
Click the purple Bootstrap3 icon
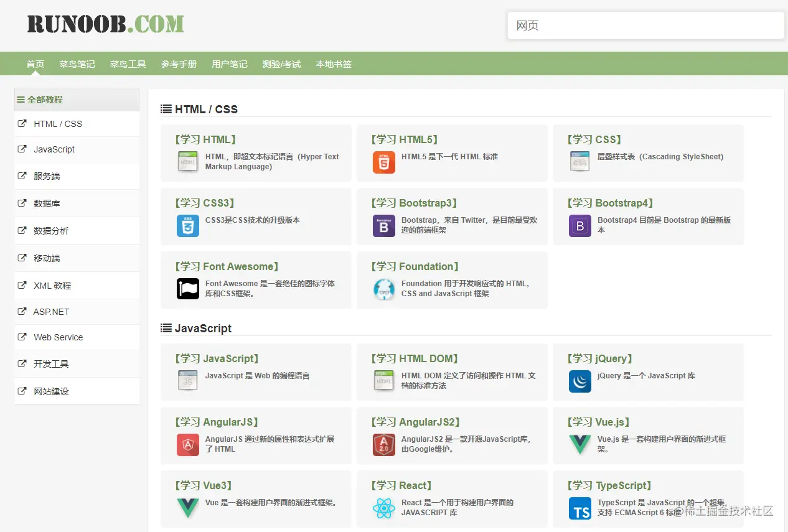point(384,225)
